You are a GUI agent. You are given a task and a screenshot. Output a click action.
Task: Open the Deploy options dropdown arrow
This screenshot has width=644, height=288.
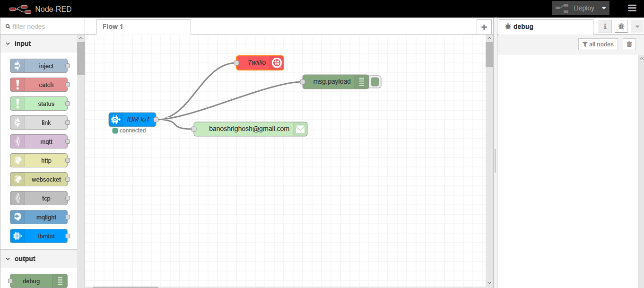(x=604, y=8)
